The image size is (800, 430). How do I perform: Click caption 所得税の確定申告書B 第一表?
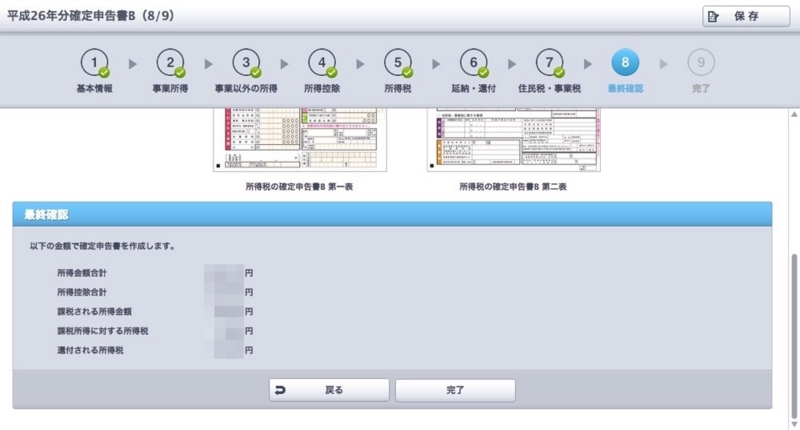click(x=299, y=187)
